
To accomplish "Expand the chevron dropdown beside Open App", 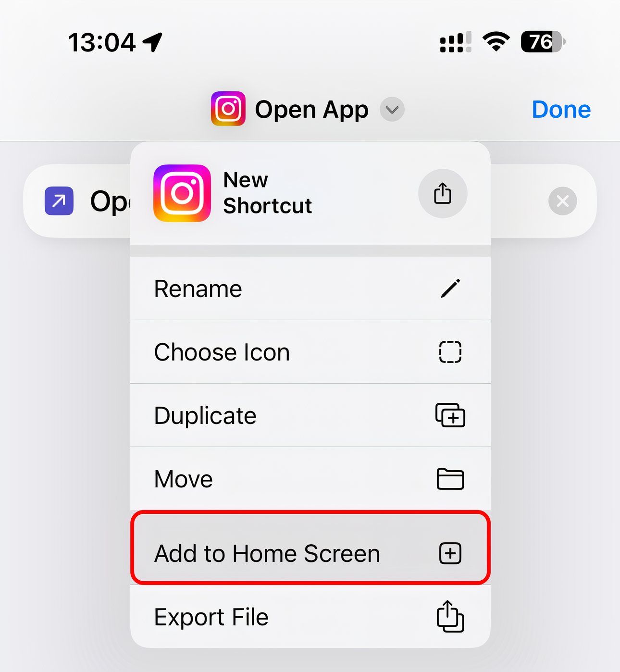I will tap(392, 110).
